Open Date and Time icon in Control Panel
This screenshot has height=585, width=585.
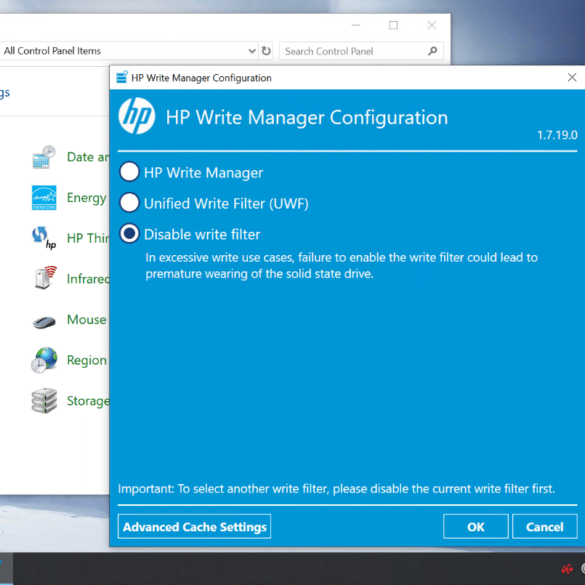click(x=44, y=157)
